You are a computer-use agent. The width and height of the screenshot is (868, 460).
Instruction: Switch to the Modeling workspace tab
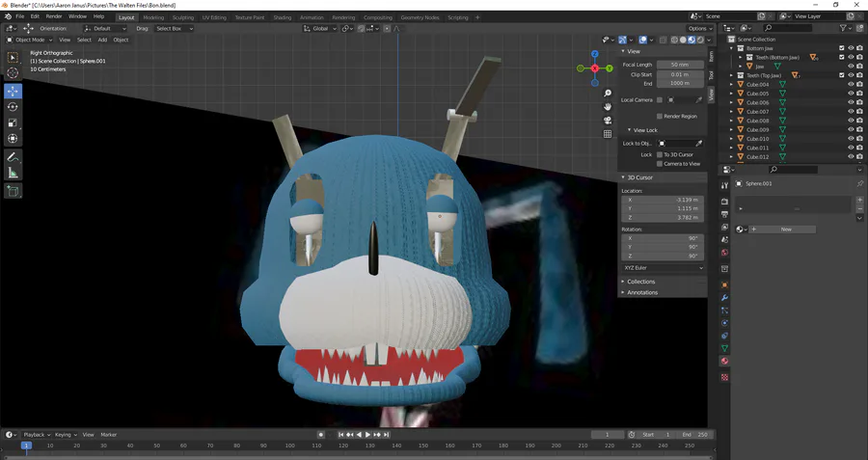[x=153, y=17]
